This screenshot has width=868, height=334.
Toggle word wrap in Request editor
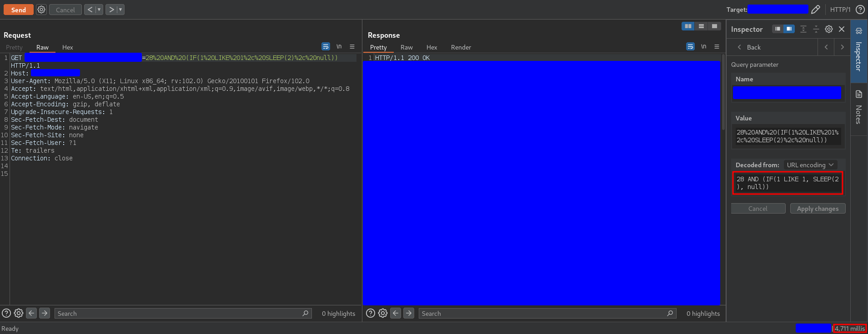pos(326,46)
